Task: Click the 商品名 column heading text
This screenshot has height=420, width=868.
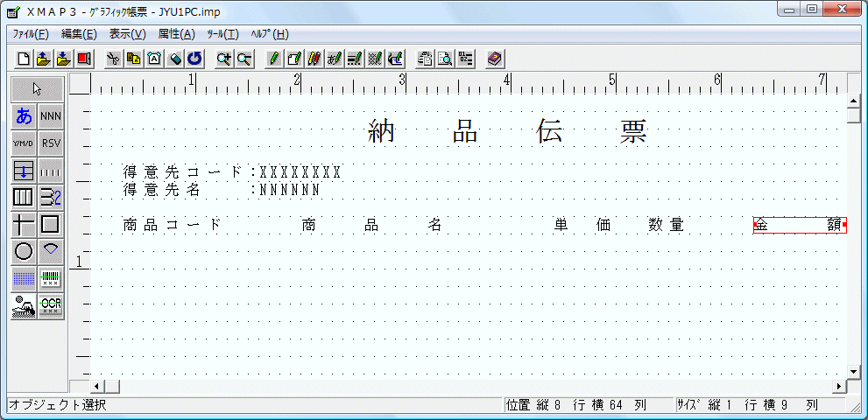Action: coord(371,225)
